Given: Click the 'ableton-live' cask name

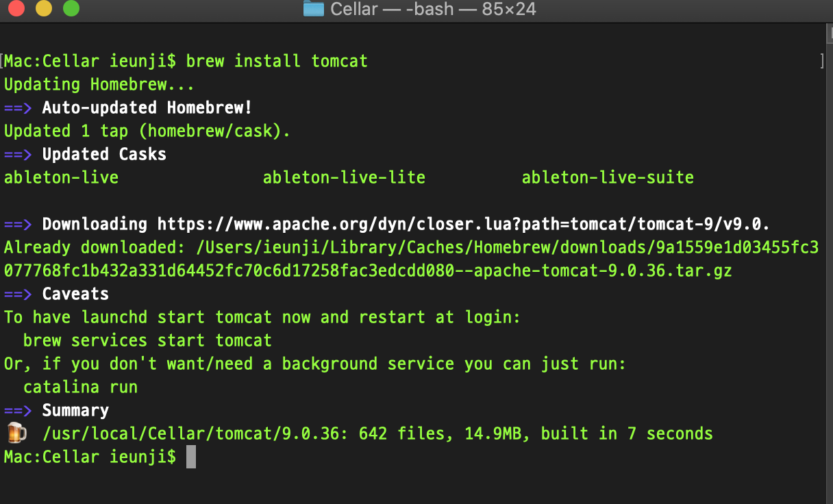Looking at the screenshot, I should [x=61, y=177].
